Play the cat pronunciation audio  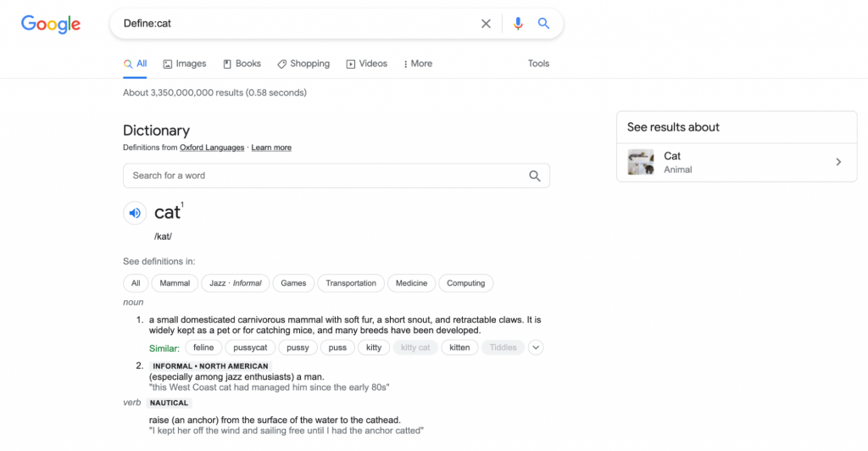[135, 214]
